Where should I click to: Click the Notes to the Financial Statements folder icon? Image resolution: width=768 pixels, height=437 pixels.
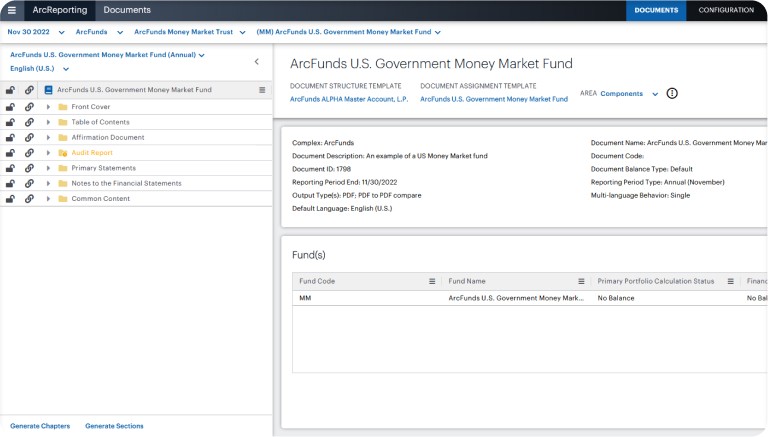tap(63, 184)
